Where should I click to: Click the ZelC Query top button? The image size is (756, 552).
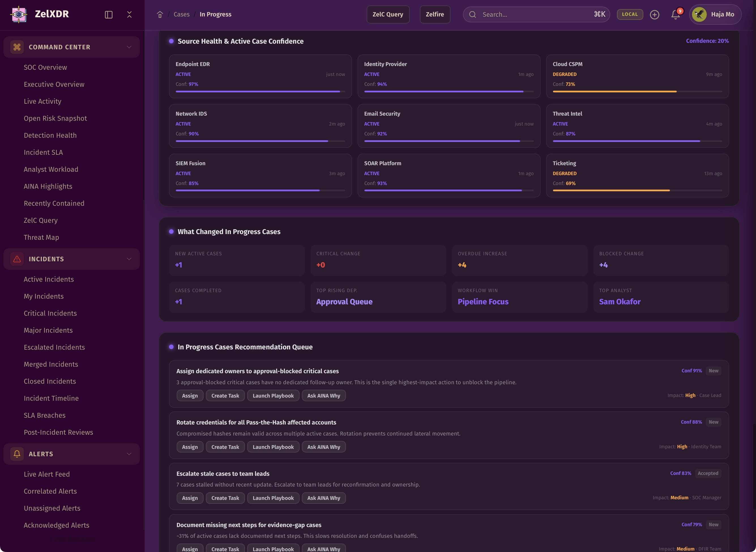click(x=388, y=14)
